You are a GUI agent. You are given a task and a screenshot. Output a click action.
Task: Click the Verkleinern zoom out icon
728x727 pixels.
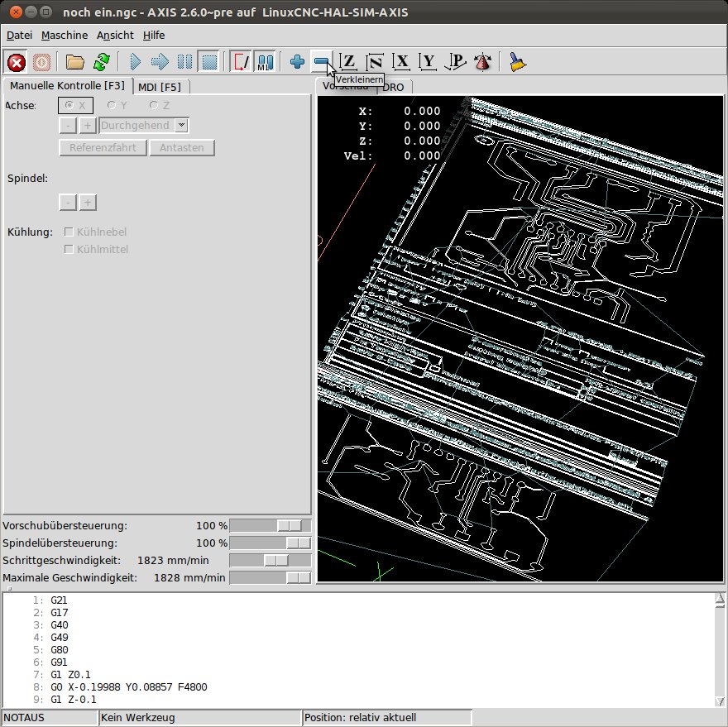322,62
